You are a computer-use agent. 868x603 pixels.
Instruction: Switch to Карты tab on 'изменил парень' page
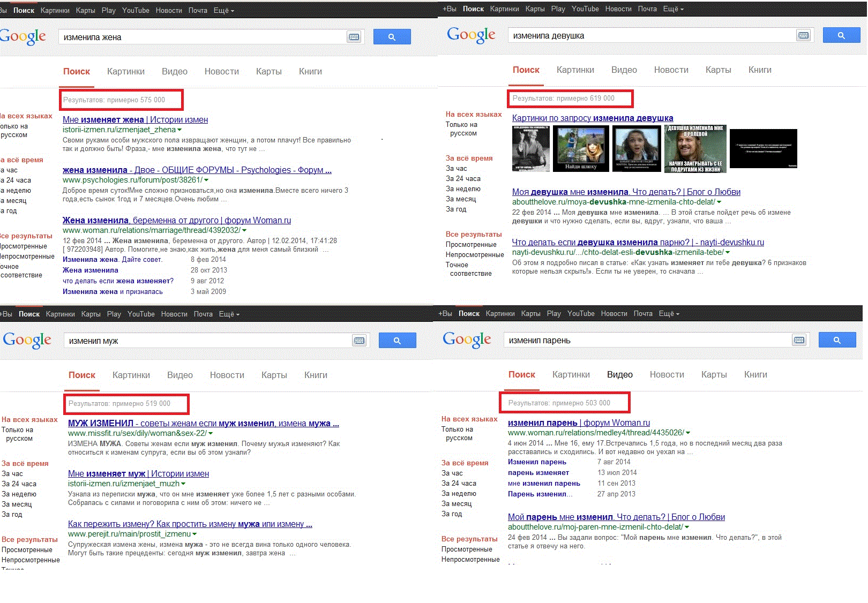714,374
